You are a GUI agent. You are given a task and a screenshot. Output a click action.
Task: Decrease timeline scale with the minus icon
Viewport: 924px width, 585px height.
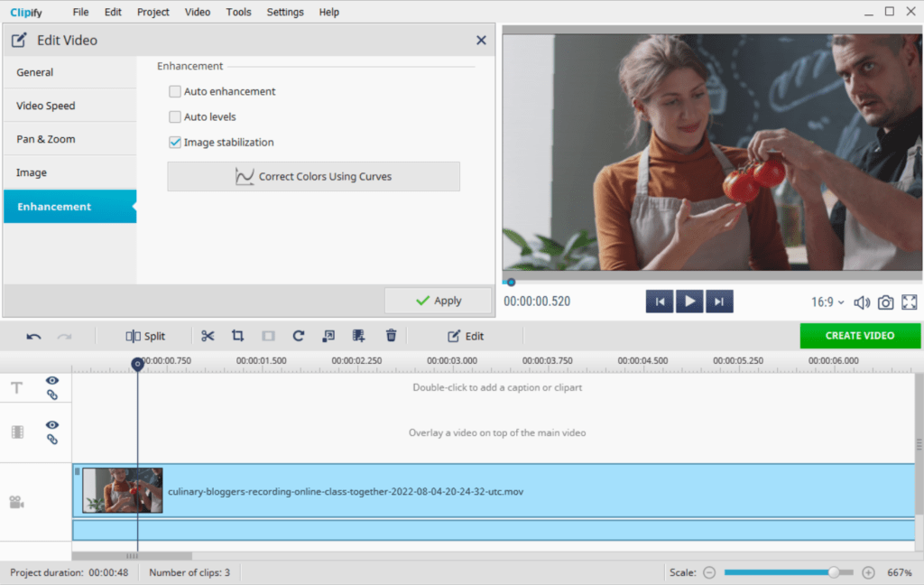(709, 572)
